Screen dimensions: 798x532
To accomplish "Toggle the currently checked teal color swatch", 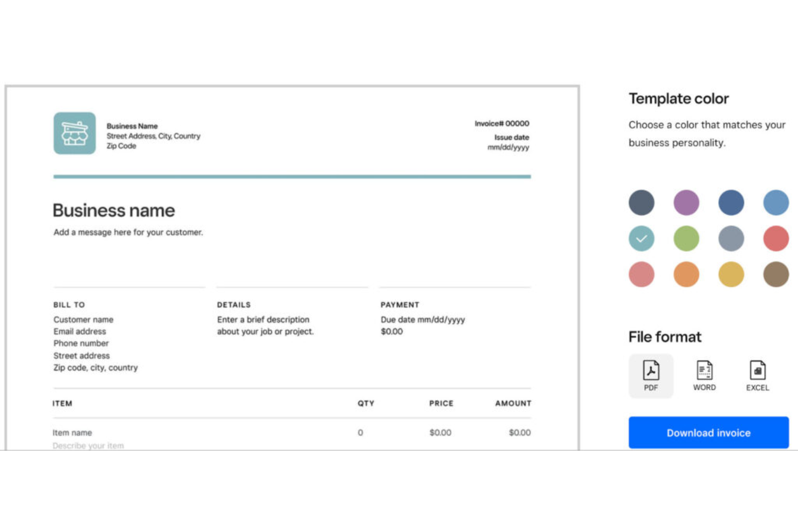I will [x=641, y=238].
